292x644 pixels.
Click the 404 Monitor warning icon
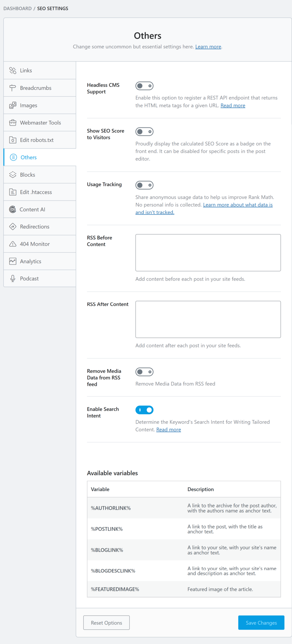tap(13, 244)
